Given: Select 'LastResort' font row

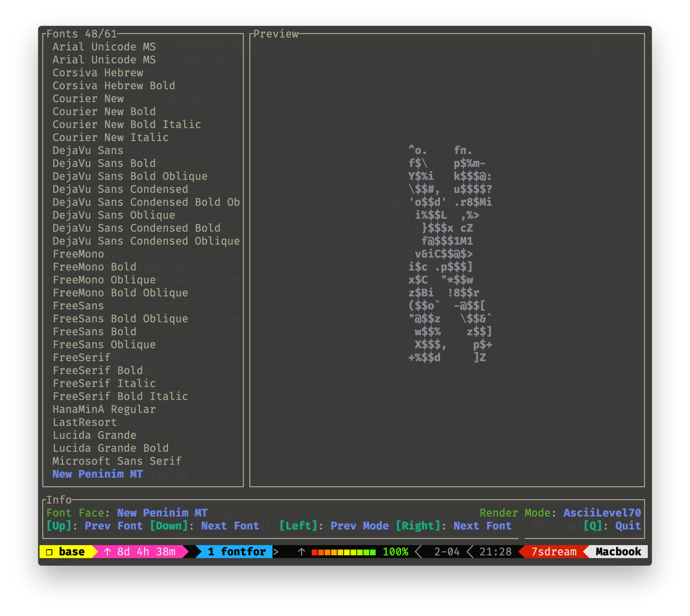Looking at the screenshot, I should (x=85, y=422).
